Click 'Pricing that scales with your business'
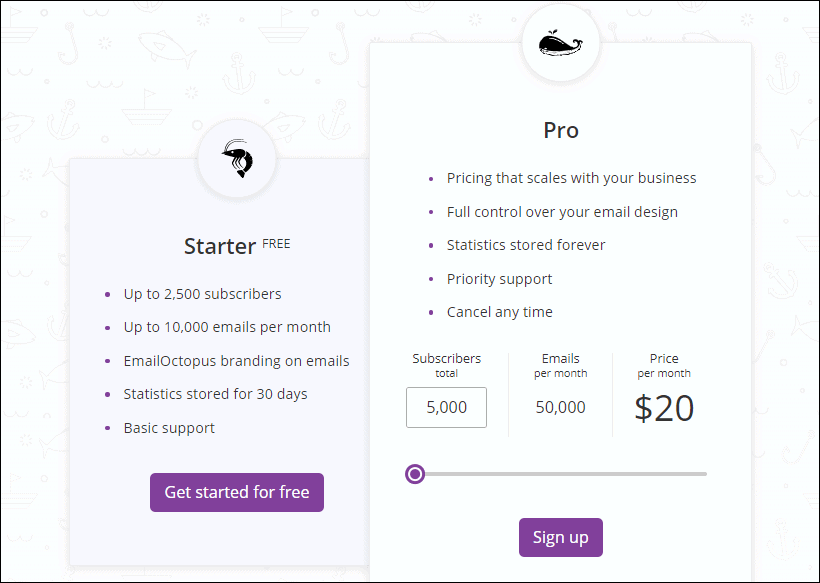The height and width of the screenshot is (583, 820). click(x=571, y=178)
